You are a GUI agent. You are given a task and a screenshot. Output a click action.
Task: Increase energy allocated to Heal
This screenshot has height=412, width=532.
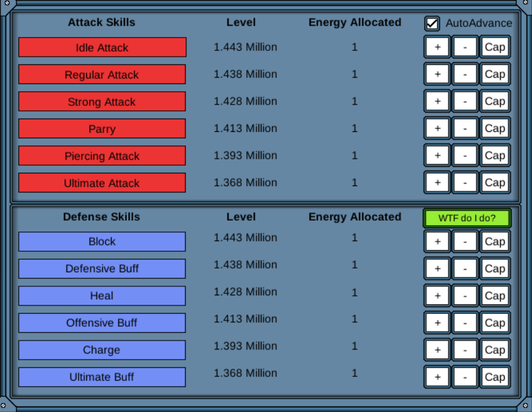pos(436,295)
